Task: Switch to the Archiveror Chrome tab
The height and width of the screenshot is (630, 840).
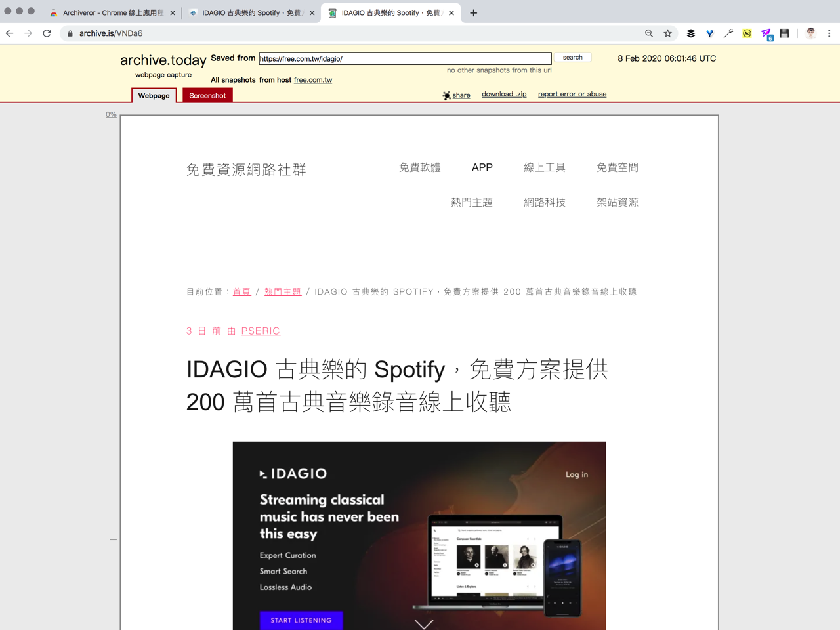Action: [x=112, y=12]
